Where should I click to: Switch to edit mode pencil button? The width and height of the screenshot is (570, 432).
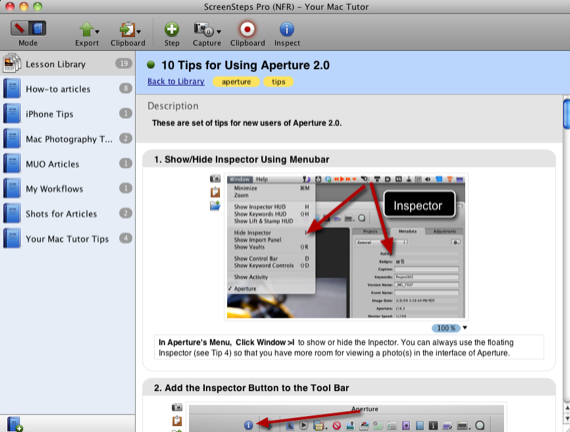click(20, 28)
